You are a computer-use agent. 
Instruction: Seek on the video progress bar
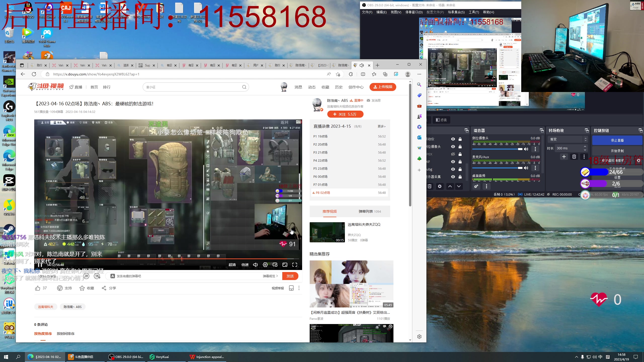[x=168, y=259]
